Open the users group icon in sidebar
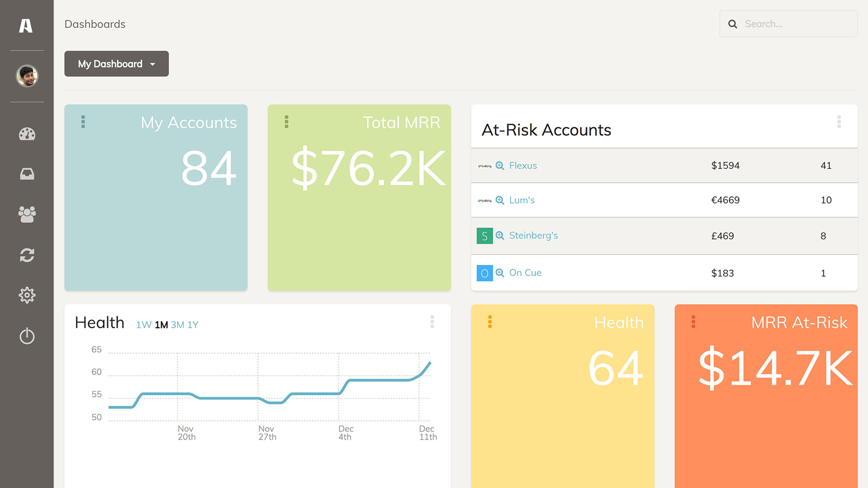The height and width of the screenshot is (488, 868). pos(27,214)
